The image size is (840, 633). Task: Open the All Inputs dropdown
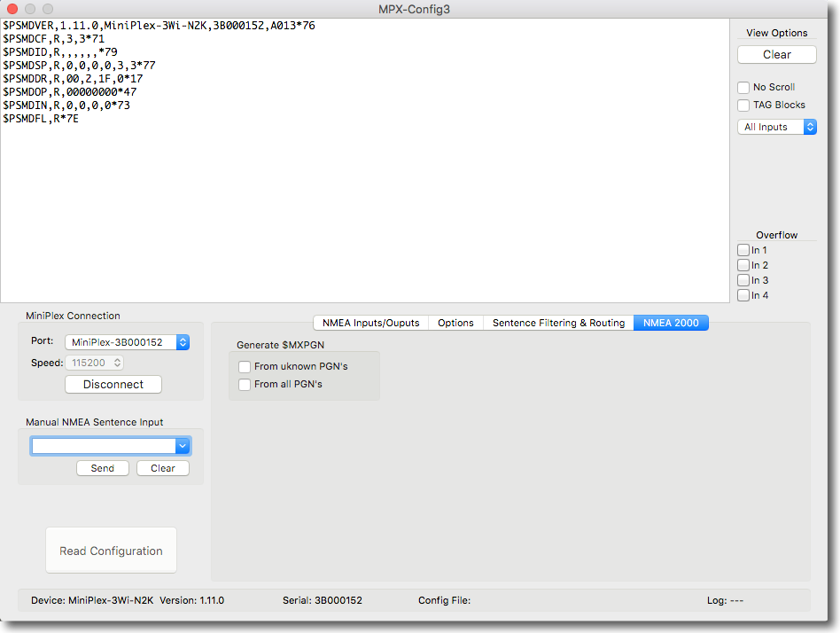coord(776,127)
